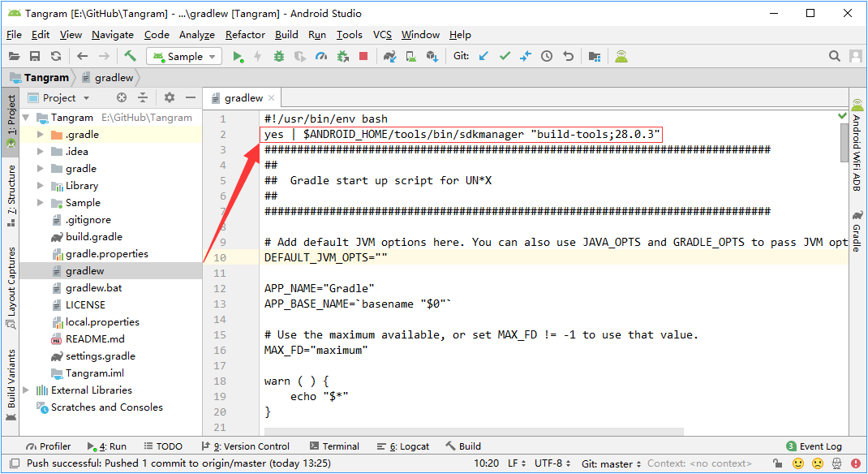Show Git history clock icon

[x=547, y=56]
